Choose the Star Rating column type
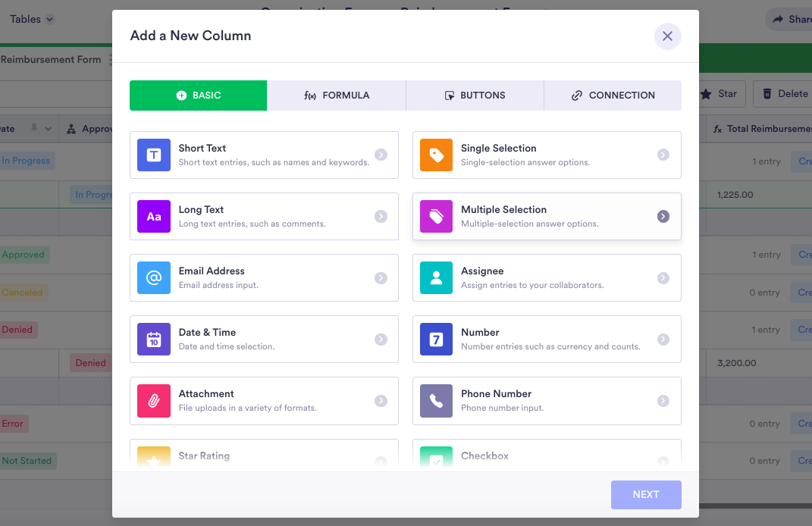 point(264,456)
